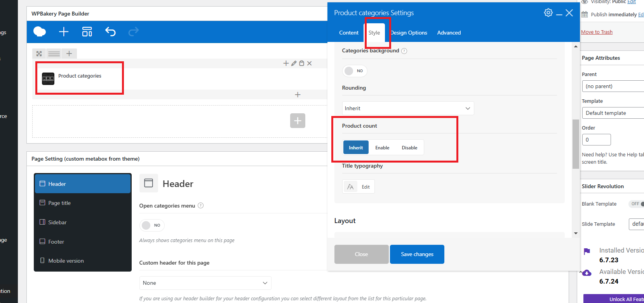
Task: Open the templates panel icon
Action: 87,31
